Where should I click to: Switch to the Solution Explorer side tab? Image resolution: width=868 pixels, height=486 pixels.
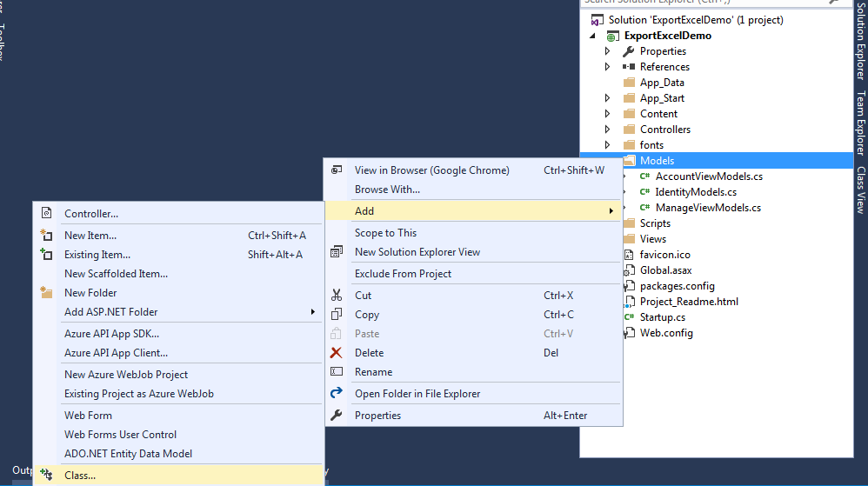(861, 40)
